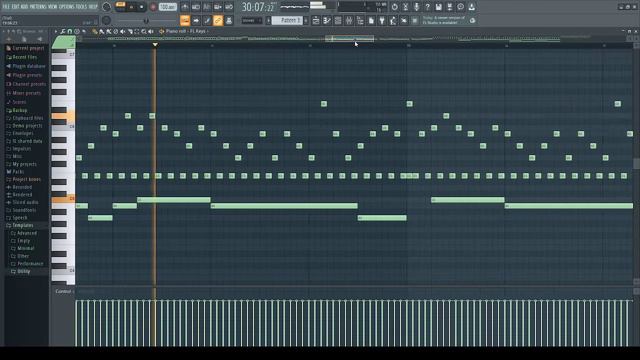Select the Playback speaker tool in piano roll

[x=151, y=31]
